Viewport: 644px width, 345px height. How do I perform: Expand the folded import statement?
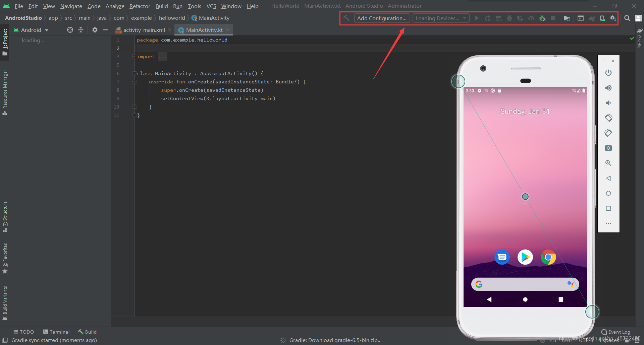pos(134,57)
